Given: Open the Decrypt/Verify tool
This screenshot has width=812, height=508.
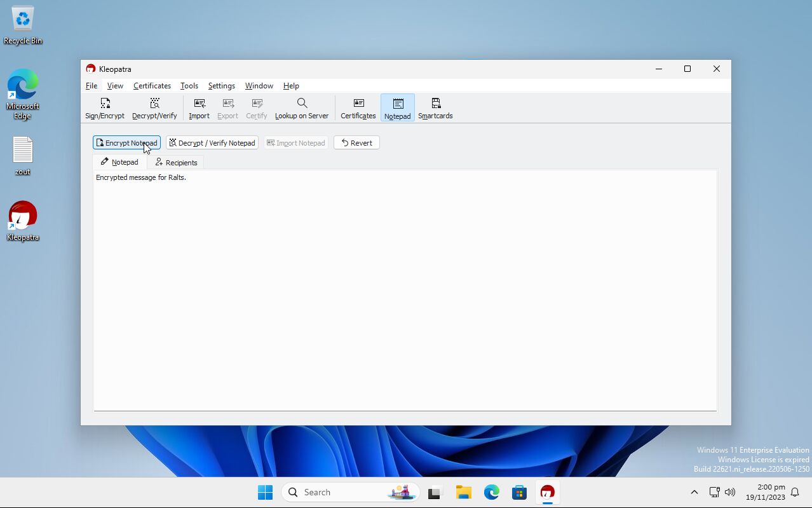Looking at the screenshot, I should (x=154, y=107).
